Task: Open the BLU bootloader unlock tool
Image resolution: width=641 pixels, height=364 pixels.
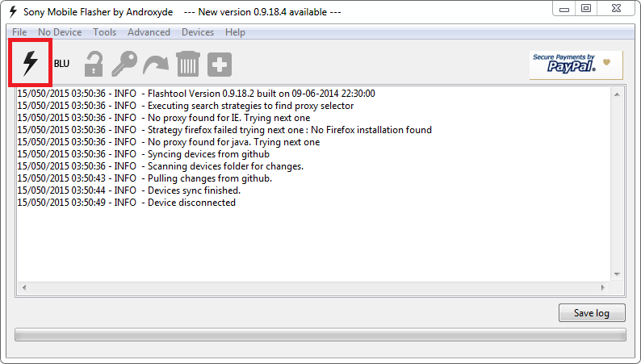Action: tap(61, 64)
